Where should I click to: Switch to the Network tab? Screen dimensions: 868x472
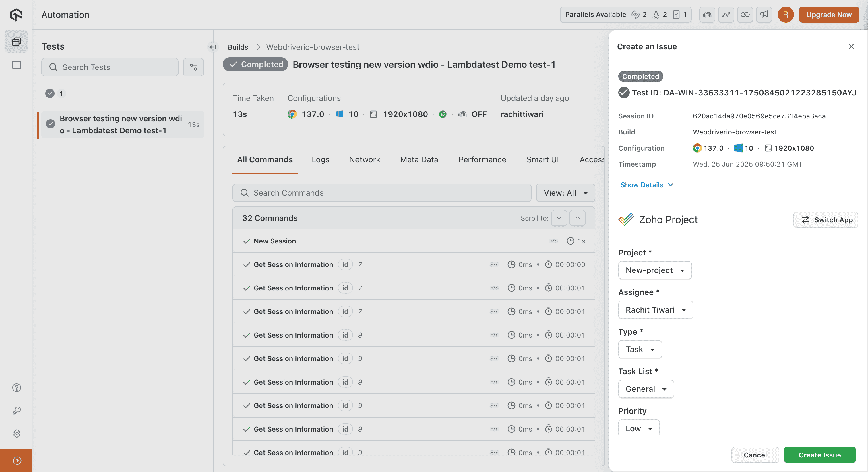point(364,159)
